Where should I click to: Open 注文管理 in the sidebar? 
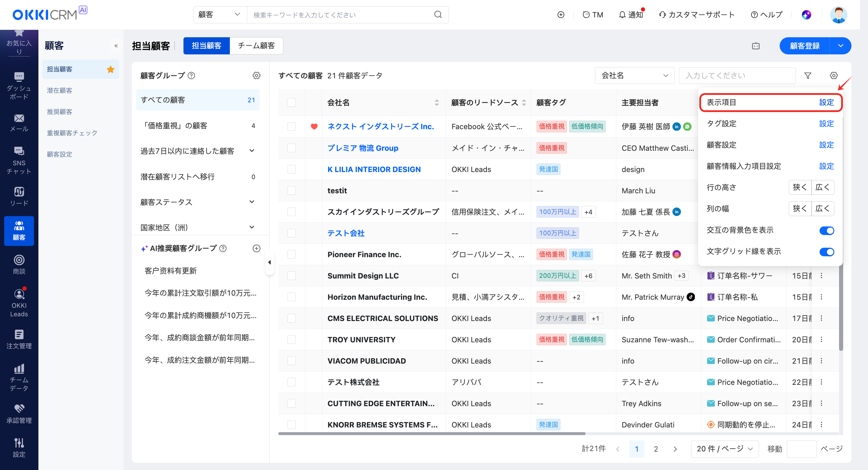click(x=19, y=339)
